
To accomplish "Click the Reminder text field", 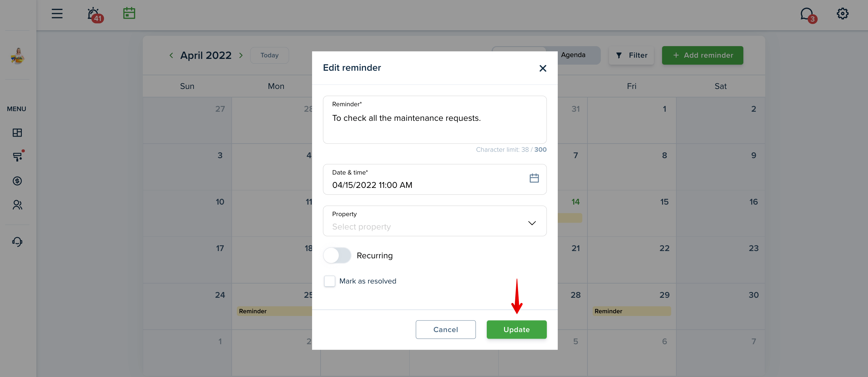I will pyautogui.click(x=435, y=120).
